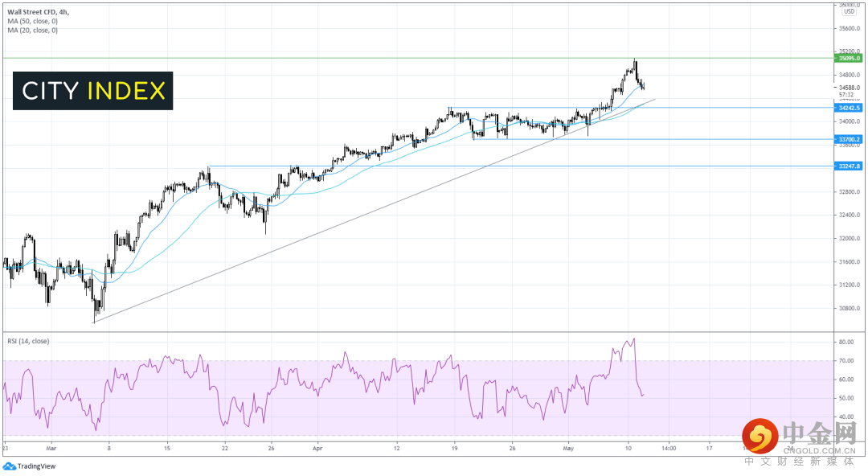The image size is (868, 476).
Task: Click the RSI peak above 80
Action: (x=633, y=339)
